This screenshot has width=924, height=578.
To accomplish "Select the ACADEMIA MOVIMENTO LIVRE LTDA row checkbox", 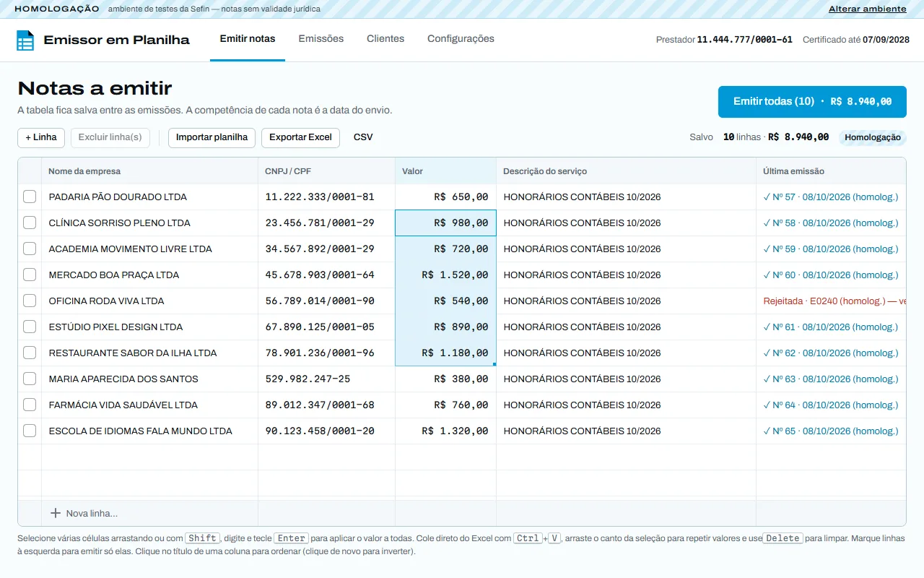I will [x=30, y=249].
